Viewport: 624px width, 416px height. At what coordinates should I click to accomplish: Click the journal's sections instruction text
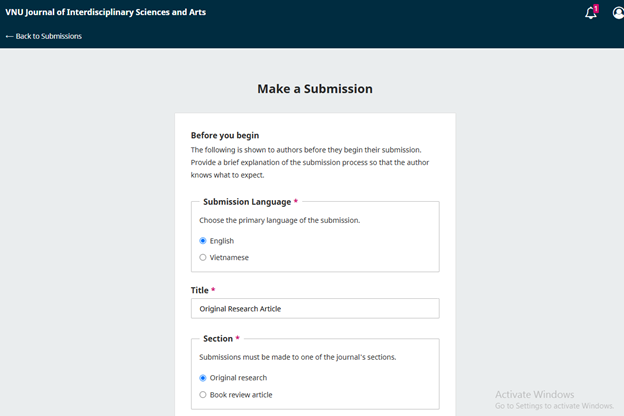tap(298, 357)
